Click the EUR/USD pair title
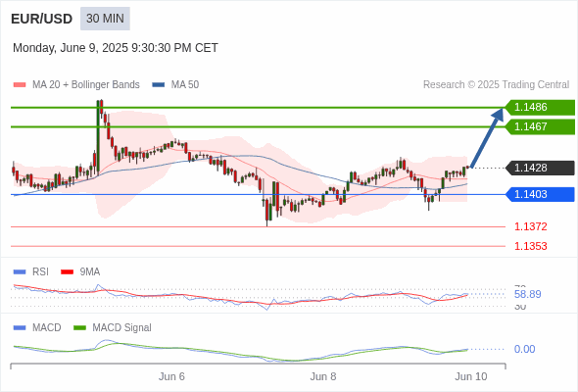Image resolution: width=578 pixels, height=392 pixels. point(42,19)
